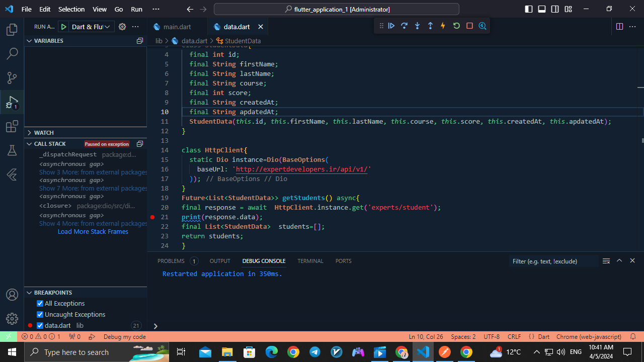The height and width of the screenshot is (362, 644).
Task: Open launch.json with gear icon
Action: (x=122, y=27)
